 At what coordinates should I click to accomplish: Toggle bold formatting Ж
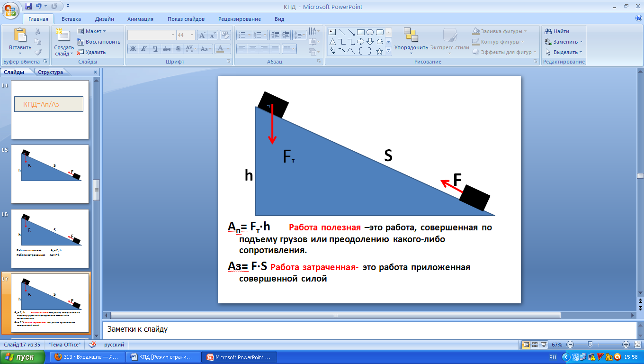coord(133,48)
